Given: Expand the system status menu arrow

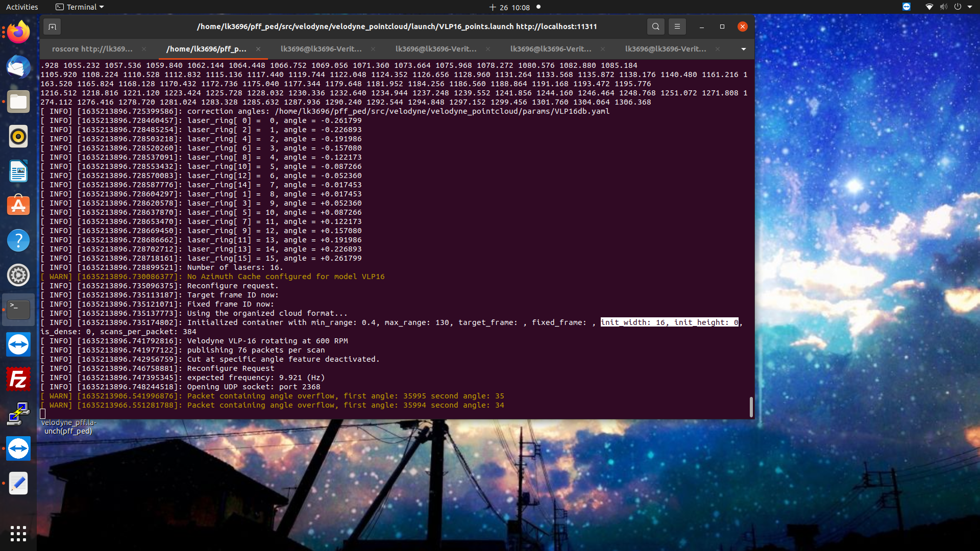Looking at the screenshot, I should [x=971, y=7].
